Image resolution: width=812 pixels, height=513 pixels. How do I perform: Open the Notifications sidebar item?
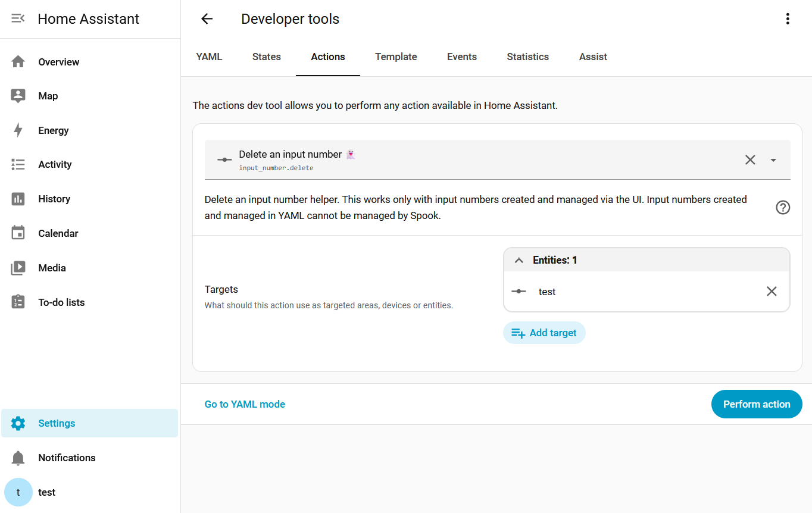click(90, 458)
